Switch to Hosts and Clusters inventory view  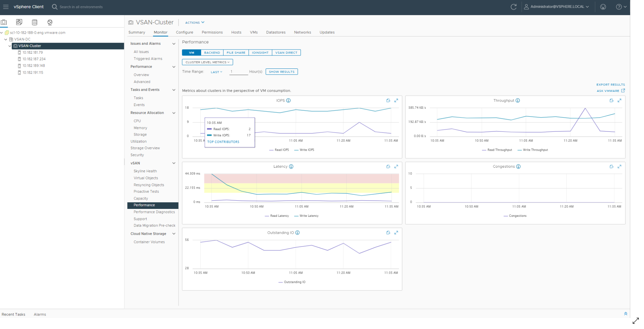point(4,22)
